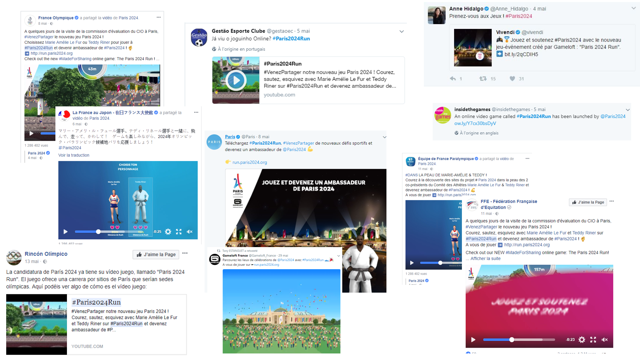
Task: Open options menu on France Olympique post
Action: (x=158, y=17)
